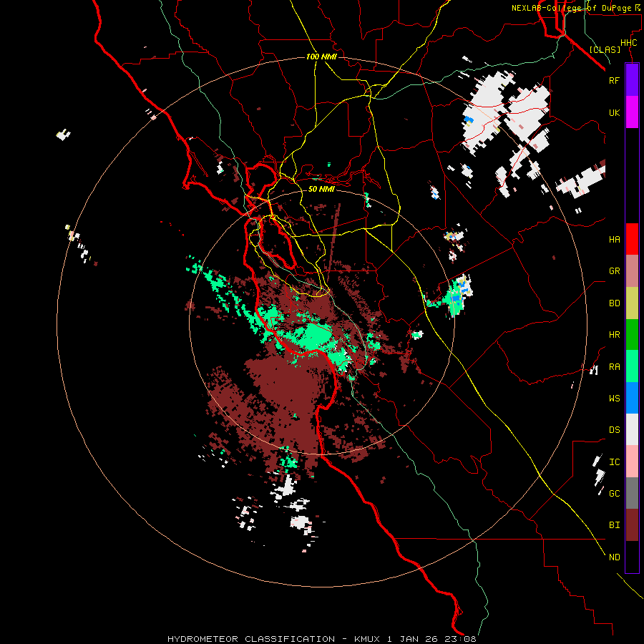Select the BD text label
This screenshot has width=644, height=644.
click(614, 303)
